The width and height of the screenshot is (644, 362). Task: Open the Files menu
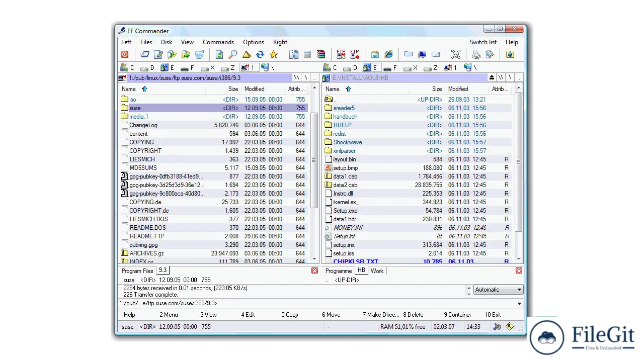point(146,42)
